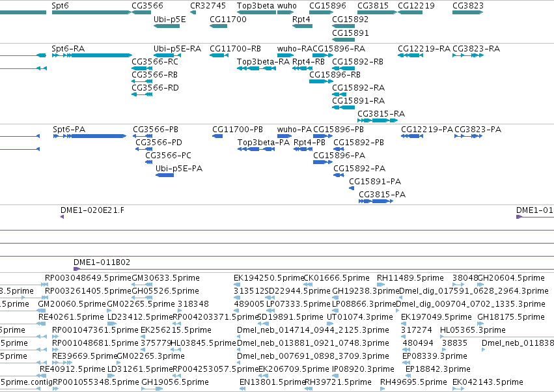Click the CG12219-PA protein label

(427, 130)
